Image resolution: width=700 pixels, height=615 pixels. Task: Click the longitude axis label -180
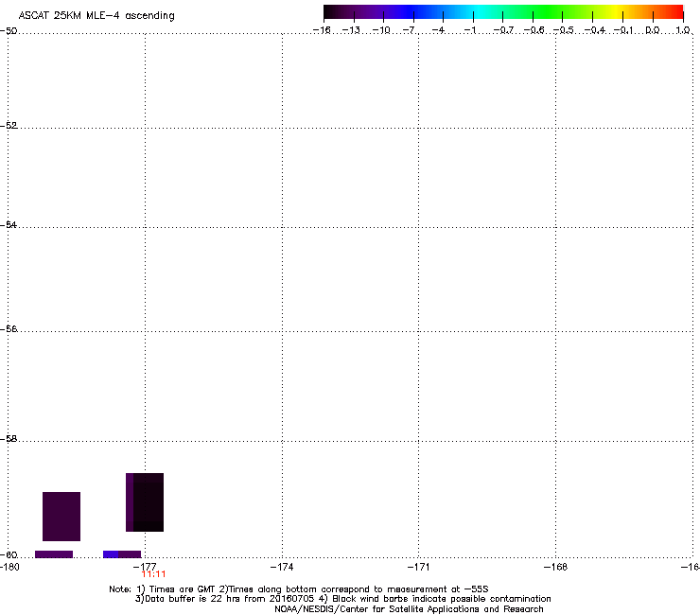point(9,567)
